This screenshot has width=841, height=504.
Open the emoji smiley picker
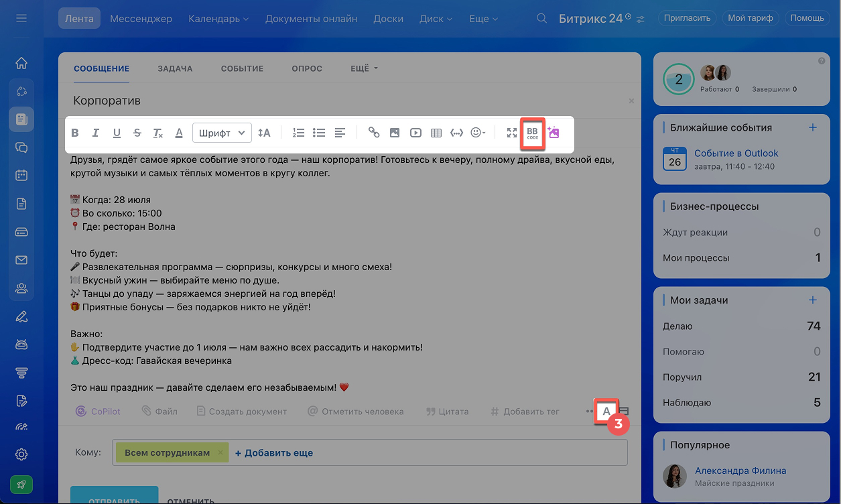coord(478,133)
